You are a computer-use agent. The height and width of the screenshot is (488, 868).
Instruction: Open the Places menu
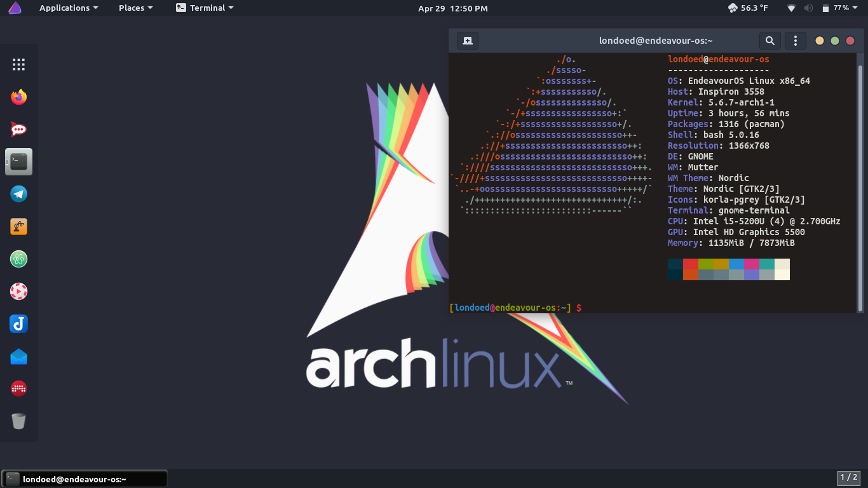point(135,8)
